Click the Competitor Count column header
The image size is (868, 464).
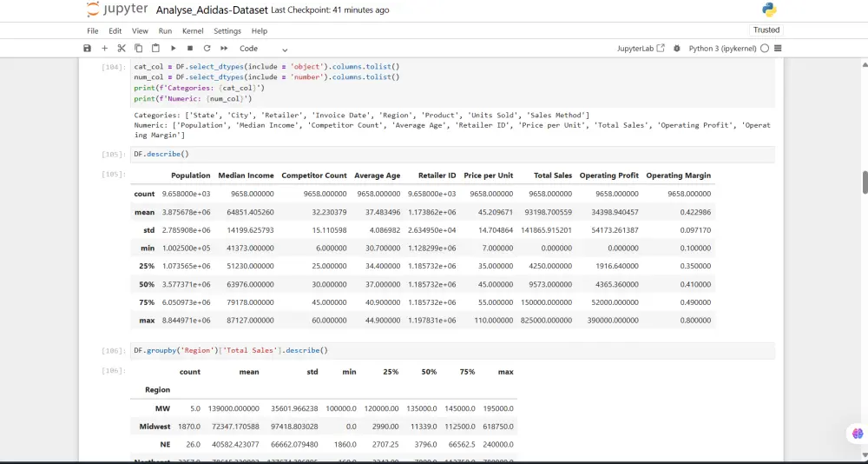click(x=314, y=176)
